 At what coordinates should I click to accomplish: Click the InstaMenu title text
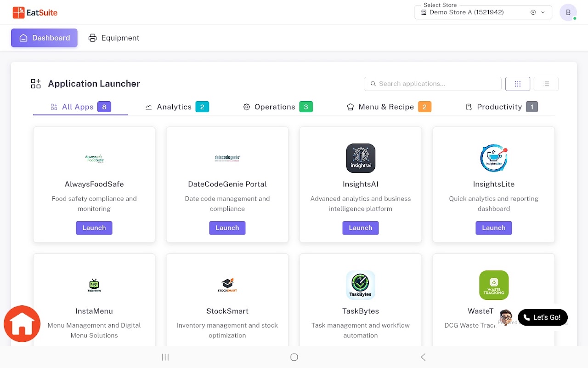pyautogui.click(x=94, y=311)
